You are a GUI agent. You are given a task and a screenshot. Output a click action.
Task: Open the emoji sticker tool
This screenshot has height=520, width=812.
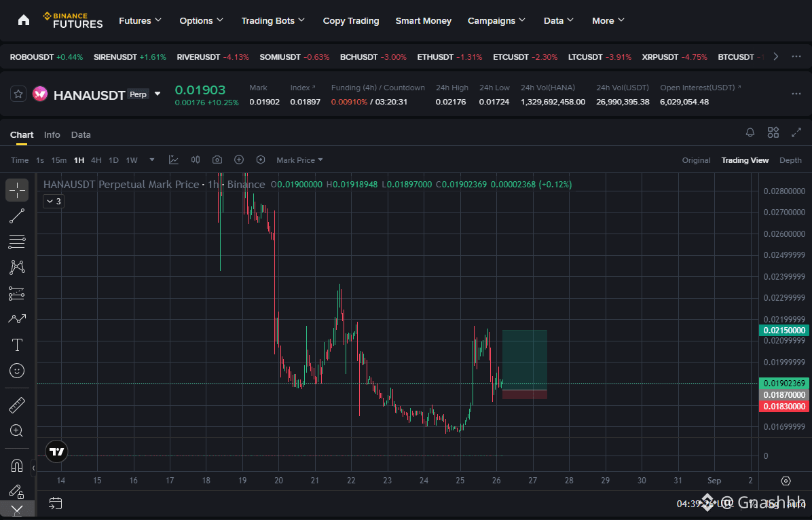17,371
